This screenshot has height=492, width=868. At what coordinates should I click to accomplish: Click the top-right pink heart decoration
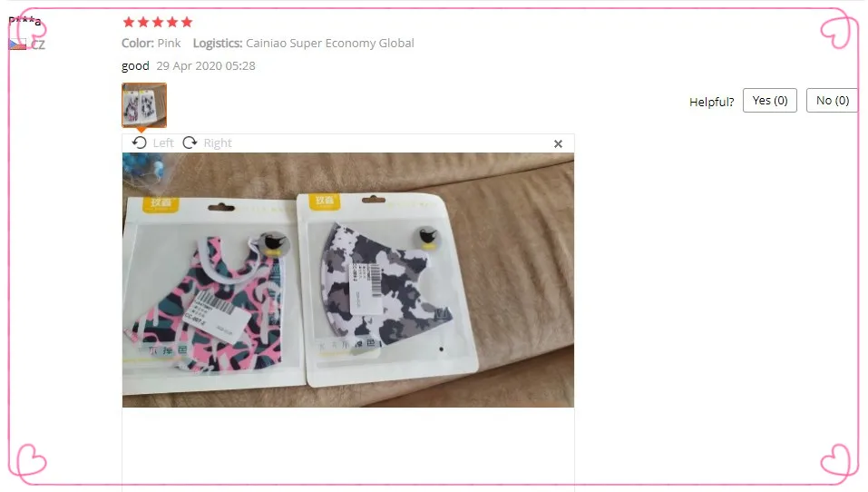coord(836,32)
